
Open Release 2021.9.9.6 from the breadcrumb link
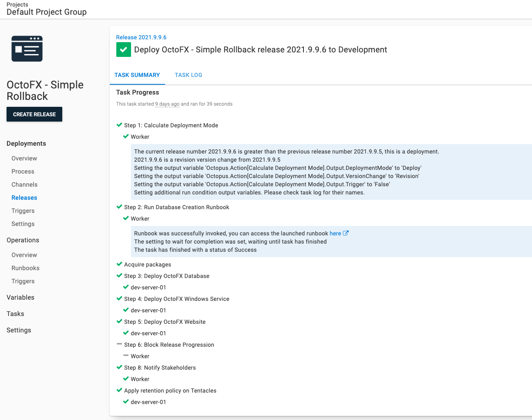point(141,37)
